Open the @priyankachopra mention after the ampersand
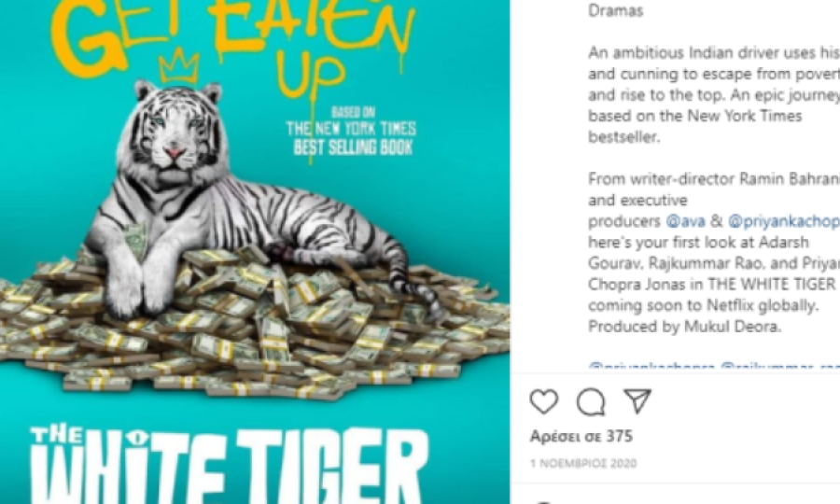The image size is (840, 504). pos(784,220)
